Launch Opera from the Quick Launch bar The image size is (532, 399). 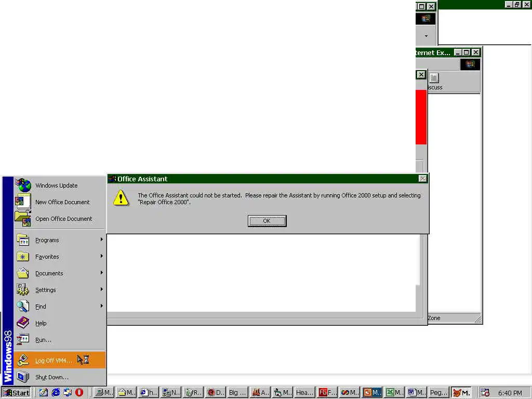(79, 393)
